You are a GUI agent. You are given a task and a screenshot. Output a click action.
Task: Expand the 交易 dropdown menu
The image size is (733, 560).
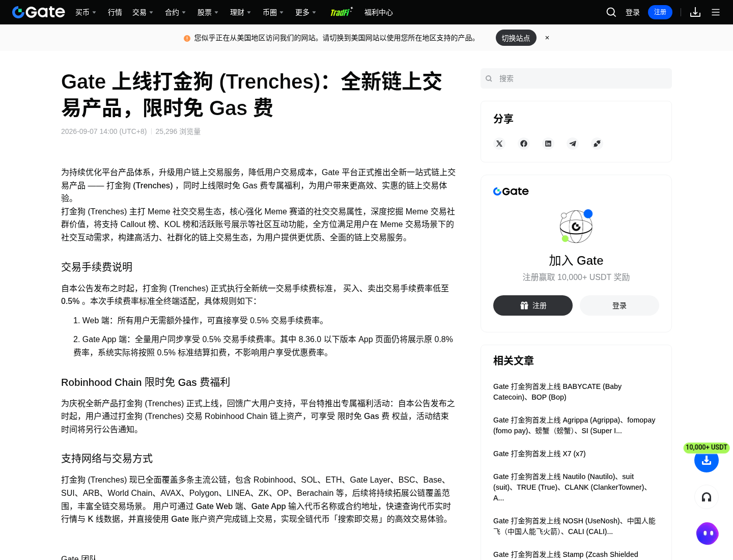143,12
